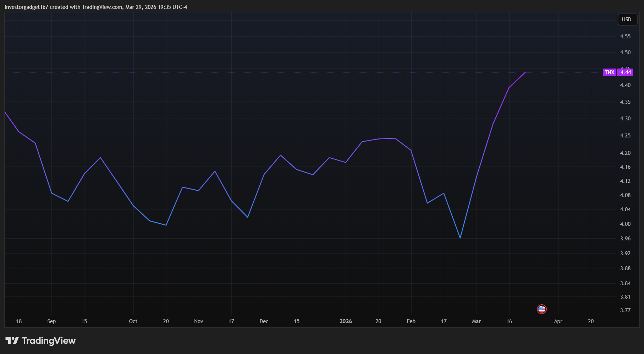
Task: Click the 4.44 current price label
Action: tap(625, 72)
